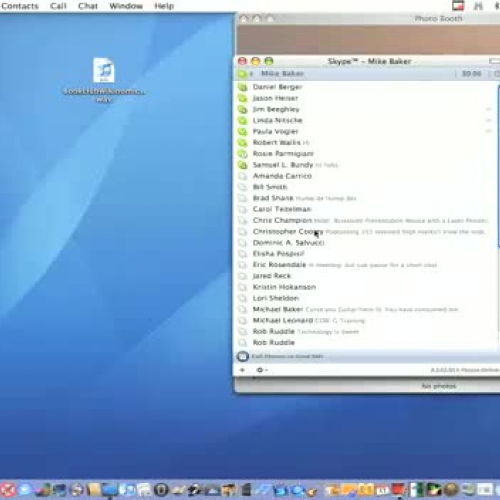Screen dimensions: 500x500
Task: Click Daniel Berger's green online status icon
Action: pos(243,87)
